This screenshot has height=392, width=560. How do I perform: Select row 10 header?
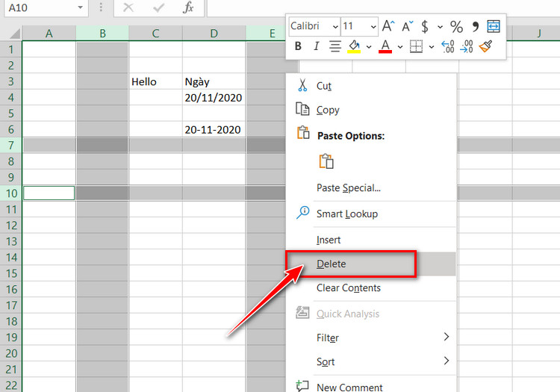click(11, 193)
